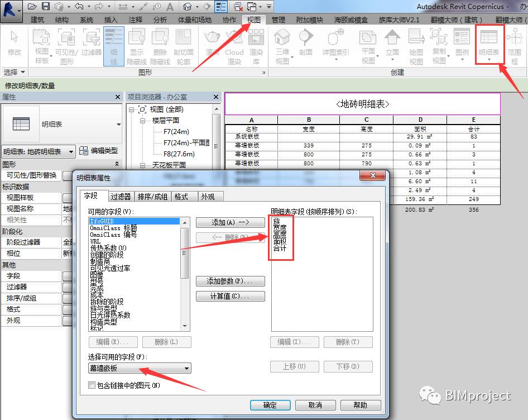Collapse the 视图 (全部) tree node
The image size is (528, 420).
coord(132,109)
